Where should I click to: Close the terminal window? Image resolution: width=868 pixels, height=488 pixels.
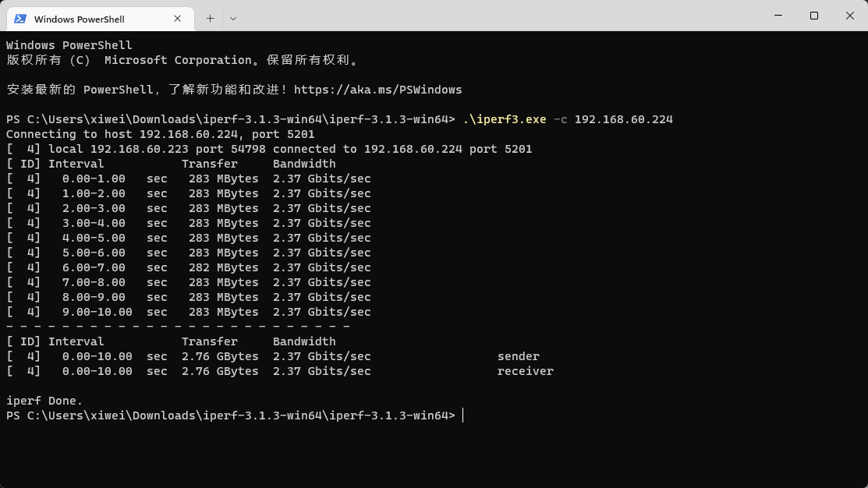coord(850,16)
